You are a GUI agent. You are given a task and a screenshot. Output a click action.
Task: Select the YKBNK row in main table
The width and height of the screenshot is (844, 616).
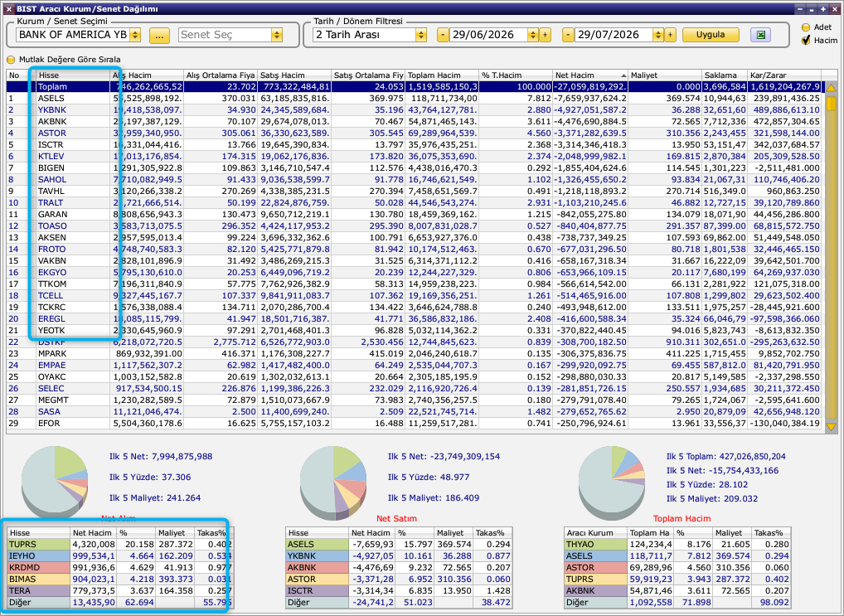click(x=415, y=109)
